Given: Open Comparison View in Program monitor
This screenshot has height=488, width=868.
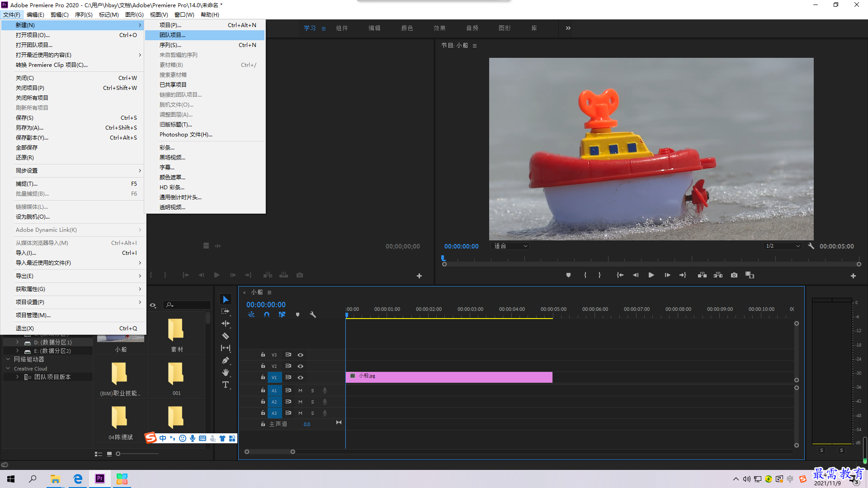Looking at the screenshot, I should pos(750,275).
